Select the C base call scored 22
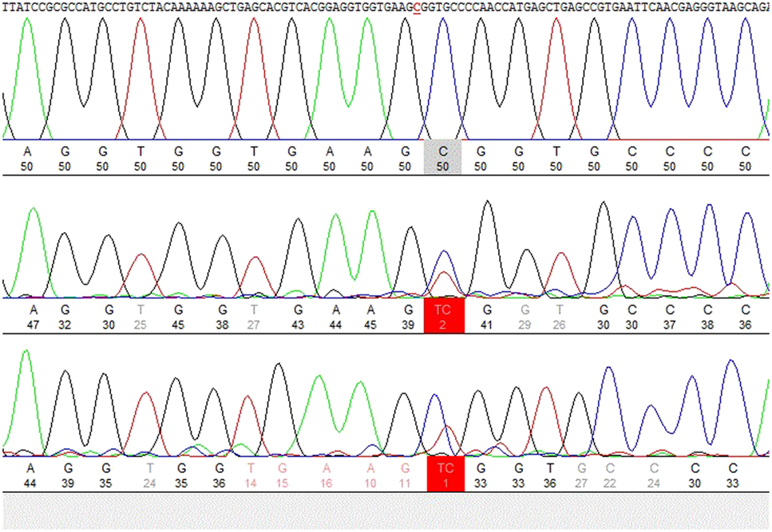 click(x=610, y=475)
